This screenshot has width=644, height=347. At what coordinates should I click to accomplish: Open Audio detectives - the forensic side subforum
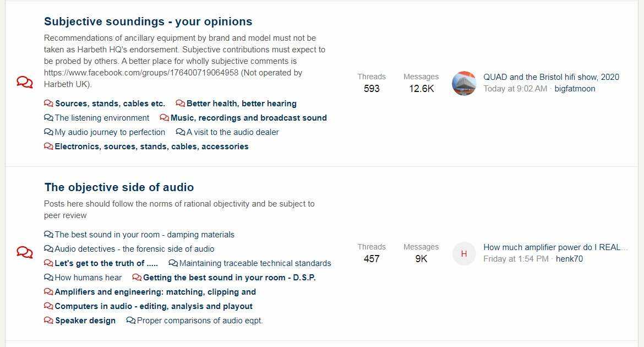click(x=134, y=249)
